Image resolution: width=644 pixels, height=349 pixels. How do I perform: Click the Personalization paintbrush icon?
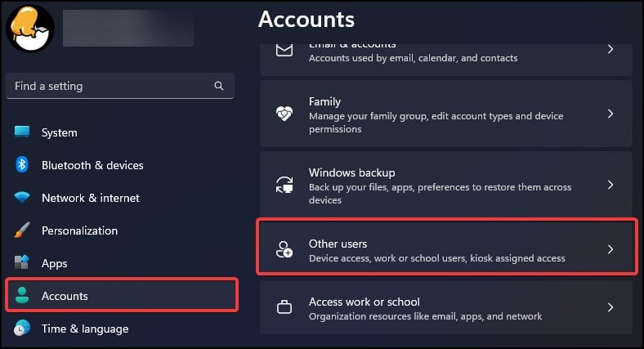22,230
